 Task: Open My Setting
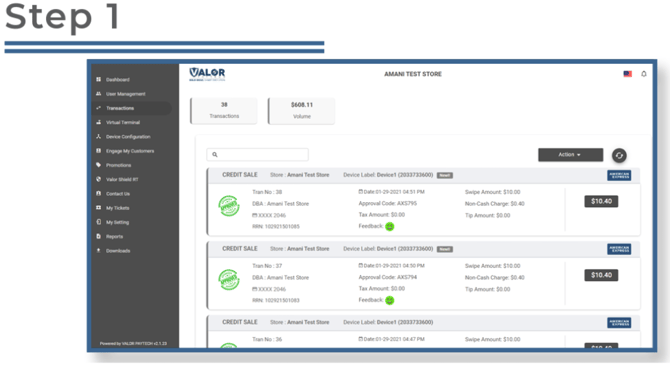tap(117, 222)
